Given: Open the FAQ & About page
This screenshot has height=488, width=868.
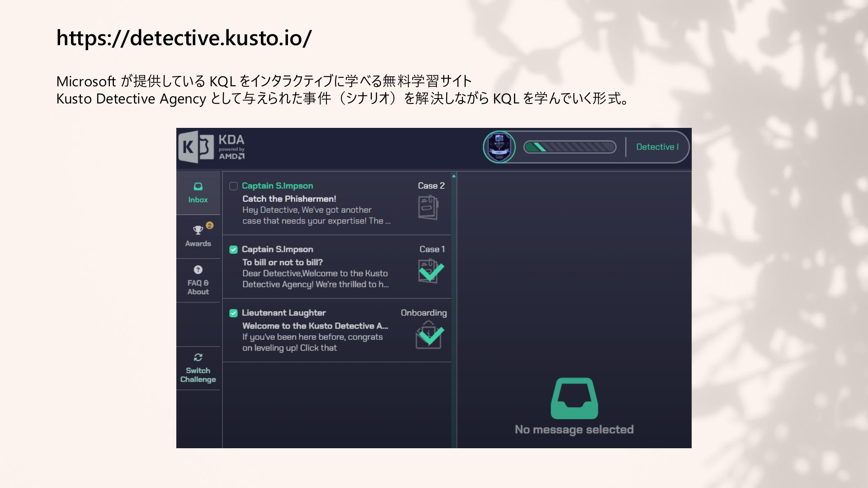Looking at the screenshot, I should [x=198, y=281].
